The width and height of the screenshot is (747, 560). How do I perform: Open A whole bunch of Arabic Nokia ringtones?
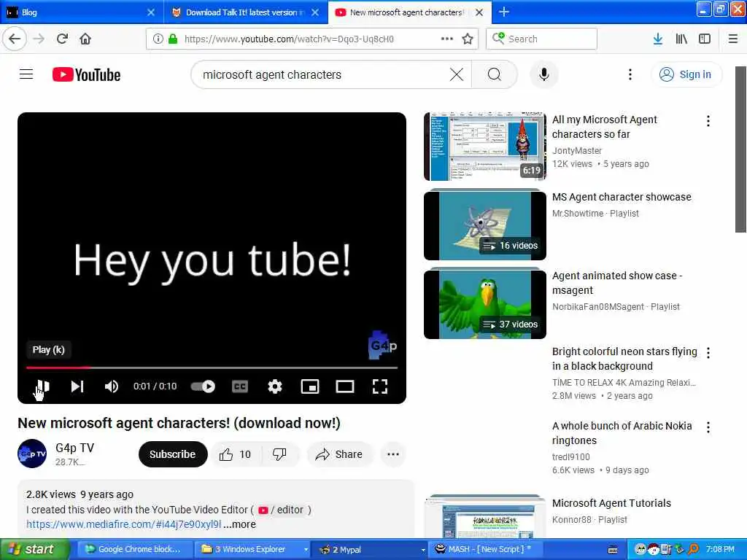pos(622,433)
